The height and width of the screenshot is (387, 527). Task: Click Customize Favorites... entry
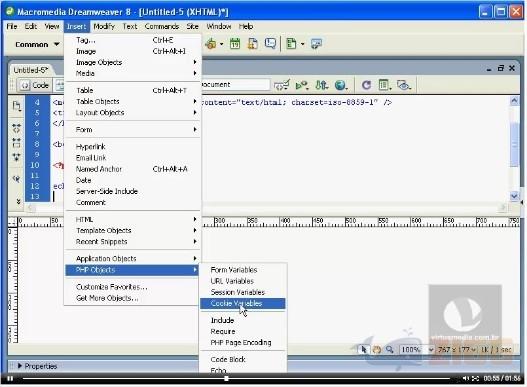point(132,286)
